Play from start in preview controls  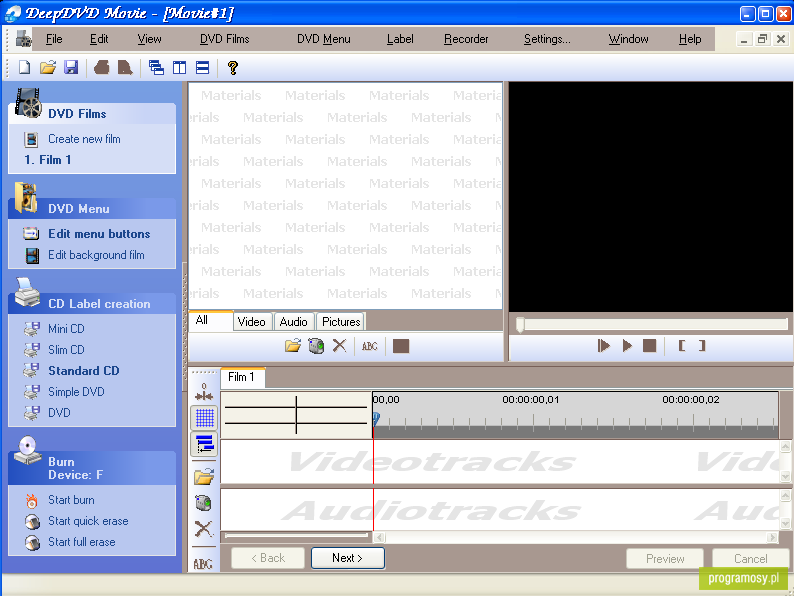[x=603, y=346]
